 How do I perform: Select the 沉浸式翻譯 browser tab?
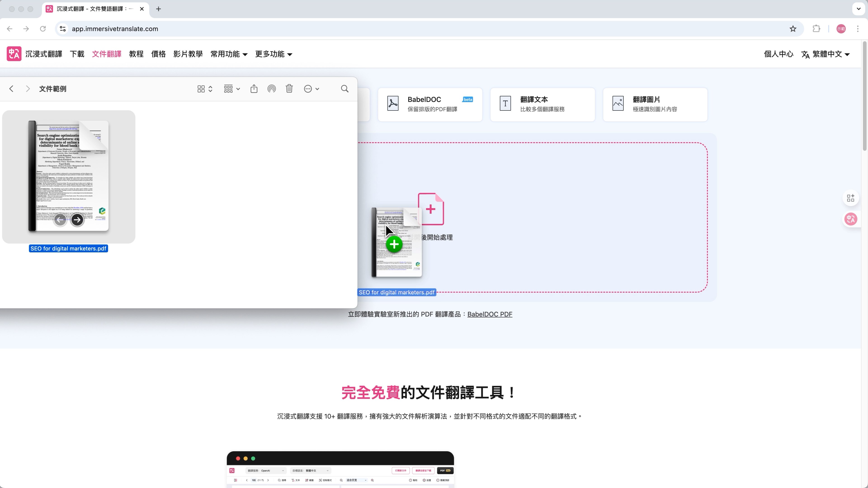pyautogui.click(x=95, y=9)
